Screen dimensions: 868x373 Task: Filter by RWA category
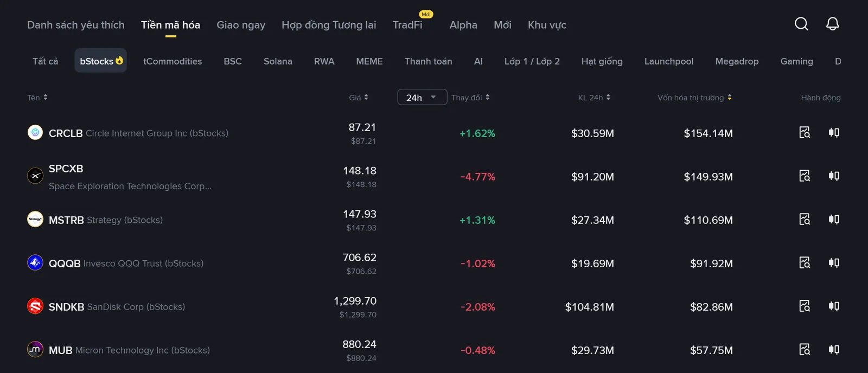click(x=324, y=61)
